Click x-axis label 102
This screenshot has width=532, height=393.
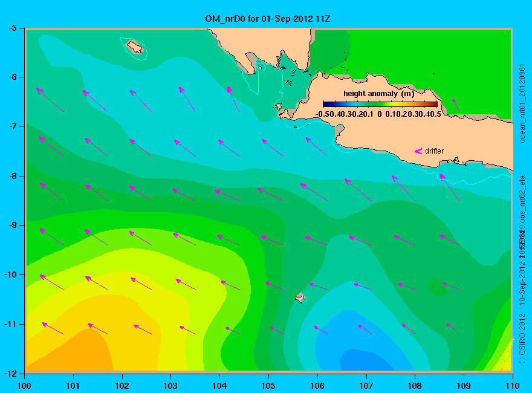pos(122,386)
